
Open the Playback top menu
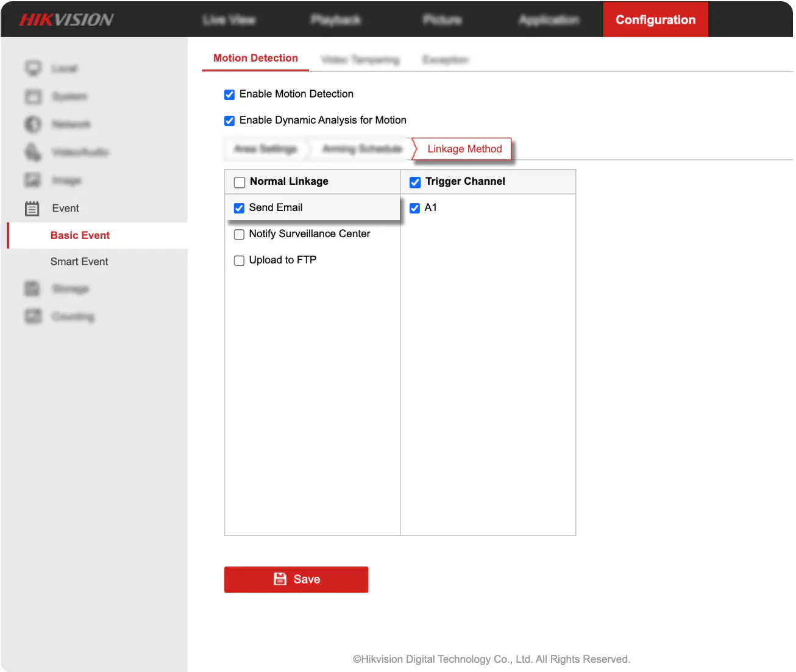point(336,20)
